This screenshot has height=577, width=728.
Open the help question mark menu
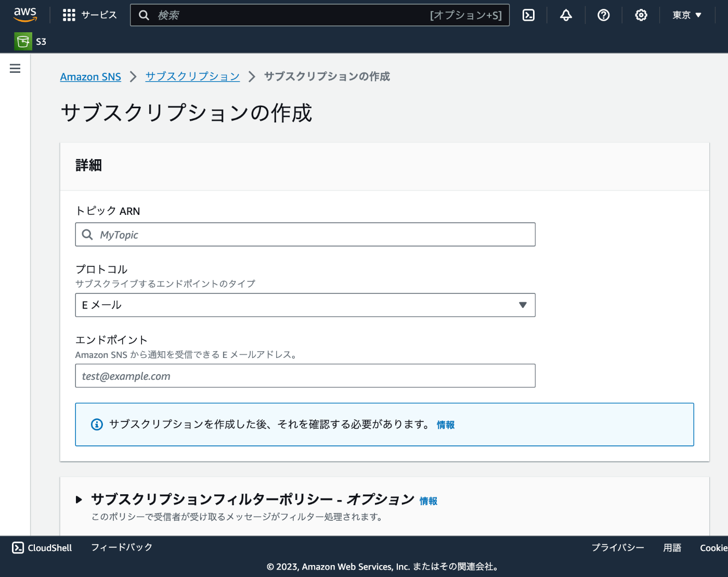(x=603, y=15)
